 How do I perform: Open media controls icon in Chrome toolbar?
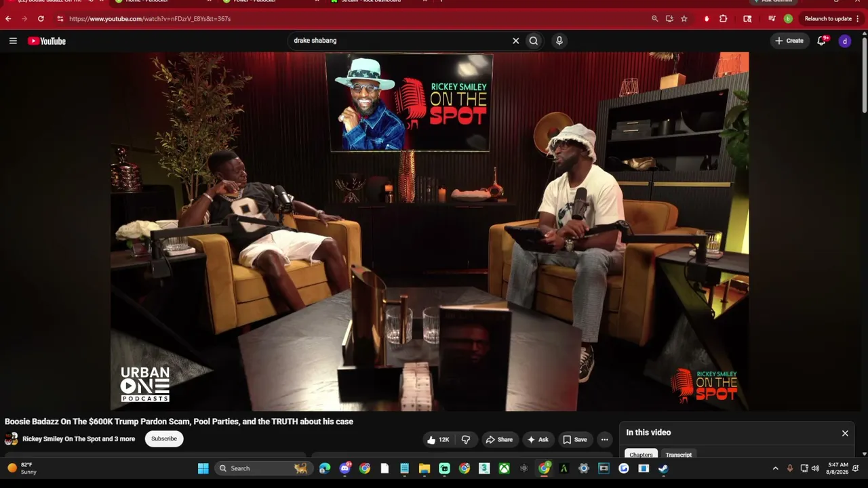tap(772, 19)
